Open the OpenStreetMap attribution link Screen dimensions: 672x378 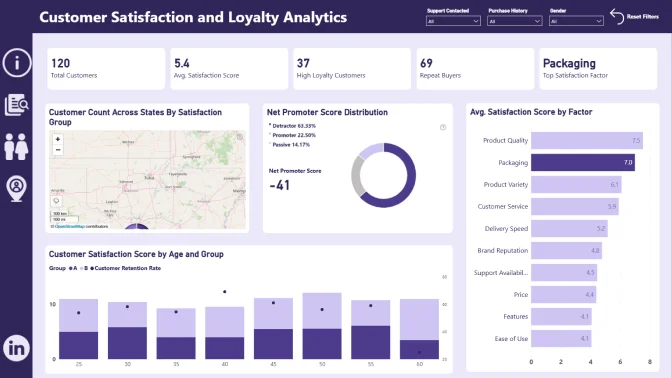click(x=69, y=226)
